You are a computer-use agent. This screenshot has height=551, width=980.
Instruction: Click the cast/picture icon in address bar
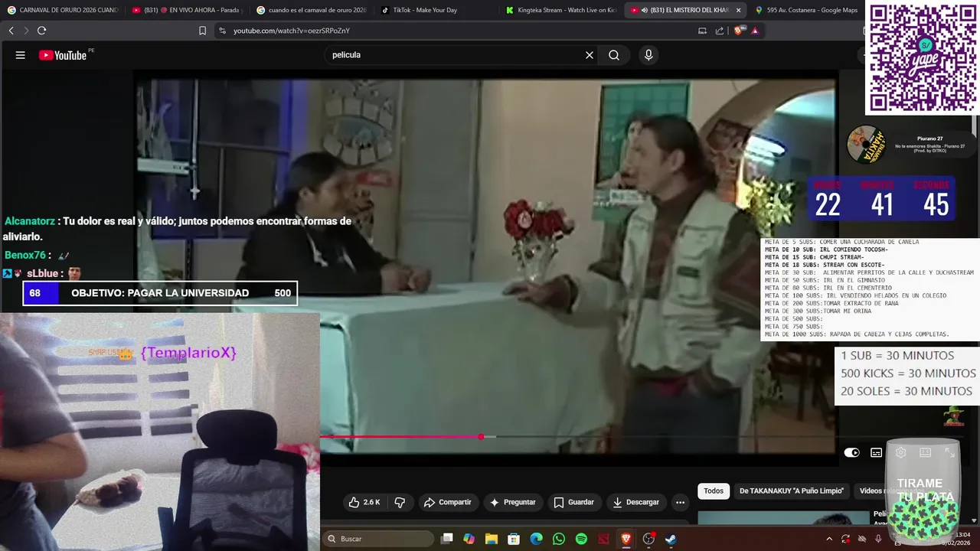[702, 31]
